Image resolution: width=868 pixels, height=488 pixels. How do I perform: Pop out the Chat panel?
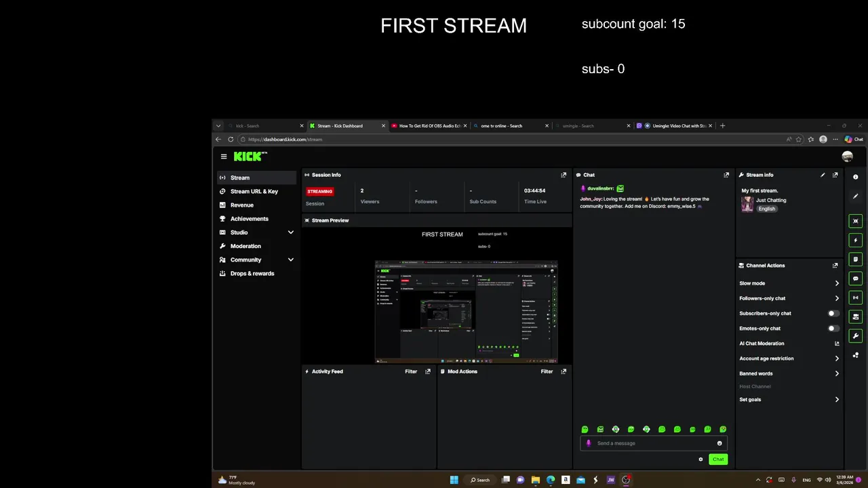click(726, 175)
